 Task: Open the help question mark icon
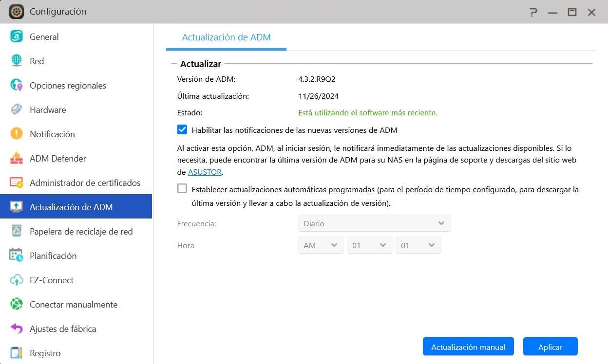click(533, 12)
